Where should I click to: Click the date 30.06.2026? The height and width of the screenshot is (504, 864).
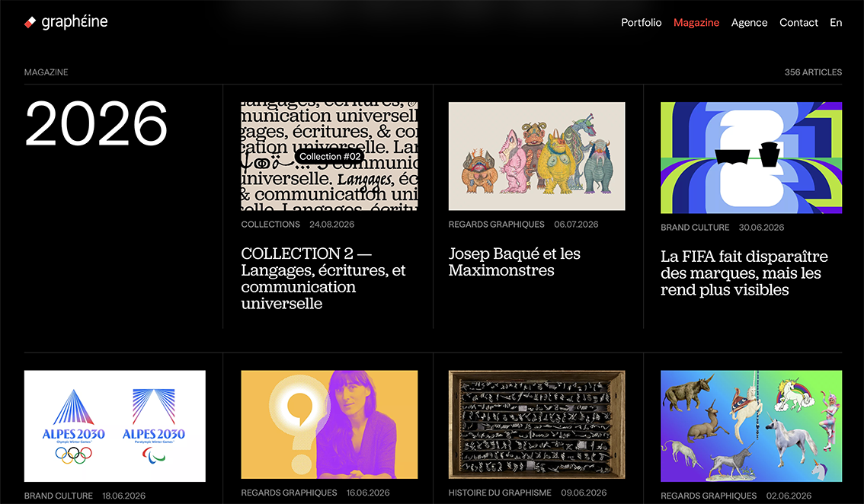[761, 228]
